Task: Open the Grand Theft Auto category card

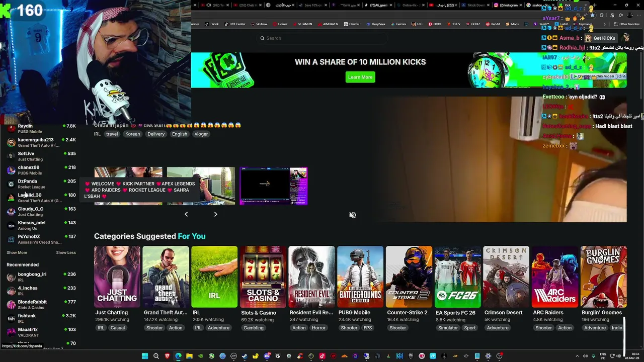Action: pos(166,277)
